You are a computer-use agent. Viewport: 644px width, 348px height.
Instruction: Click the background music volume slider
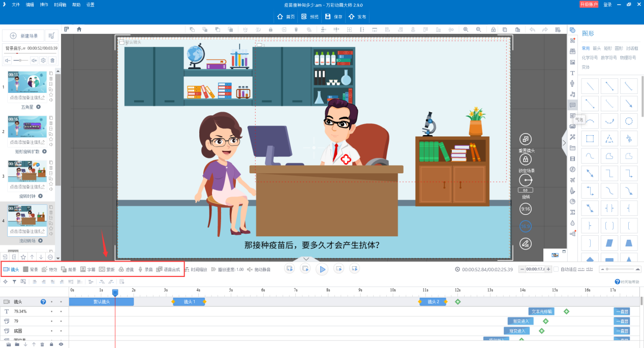coord(20,60)
